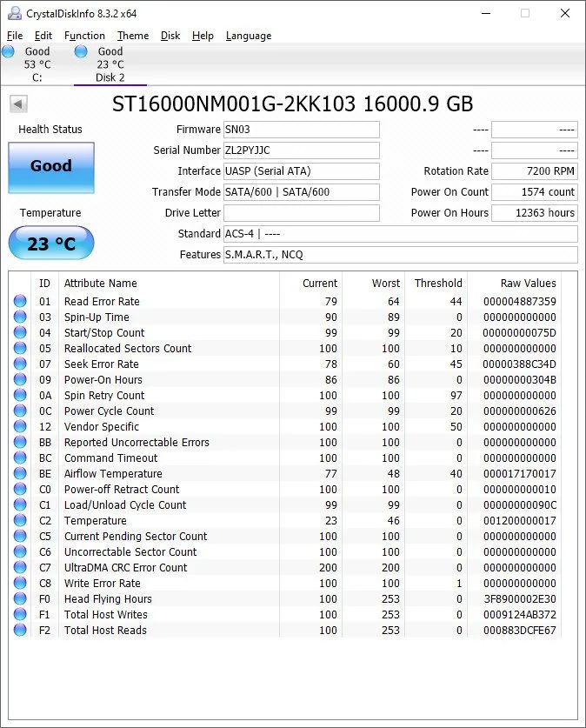Click the Standard field ACS-4
The width and height of the screenshot is (586, 728).
pos(401,234)
